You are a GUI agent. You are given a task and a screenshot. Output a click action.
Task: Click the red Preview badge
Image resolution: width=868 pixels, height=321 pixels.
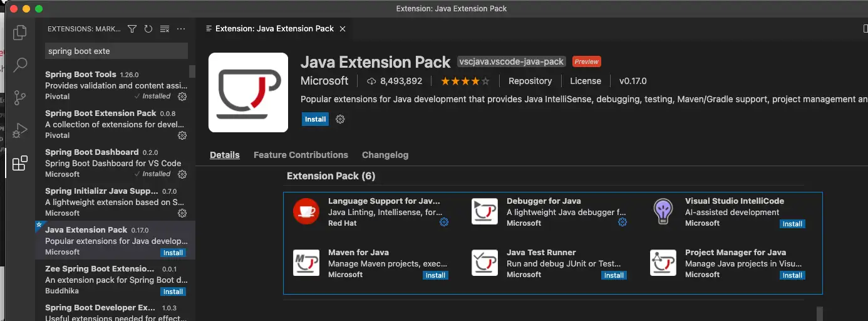tap(587, 61)
